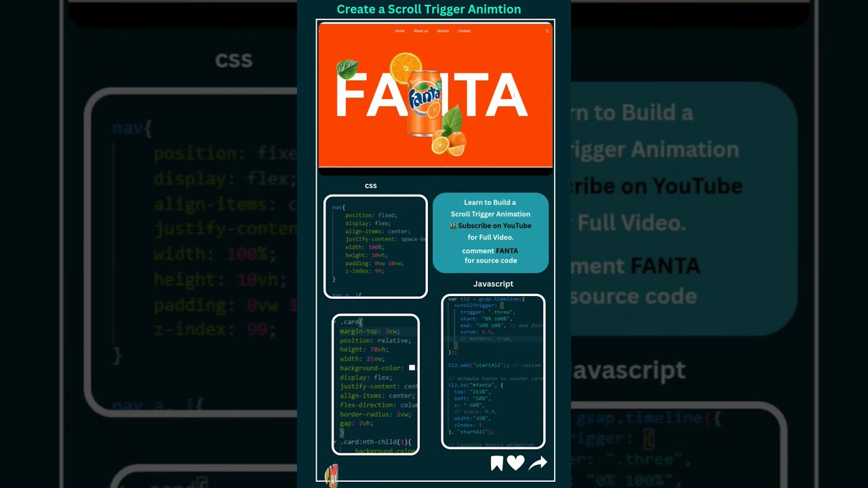Viewport: 868px width, 488px height.
Task: Click 'for source code' text
Action: [x=490, y=260]
